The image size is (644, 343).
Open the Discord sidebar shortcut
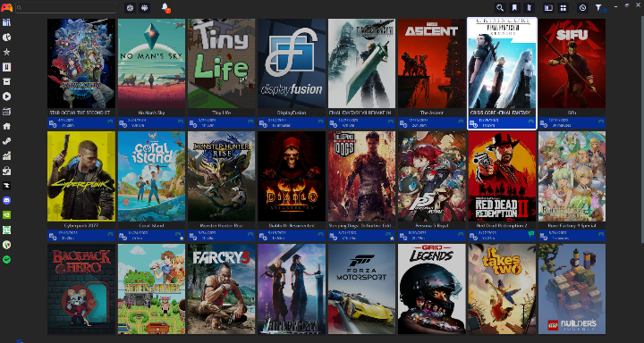[x=6, y=200]
